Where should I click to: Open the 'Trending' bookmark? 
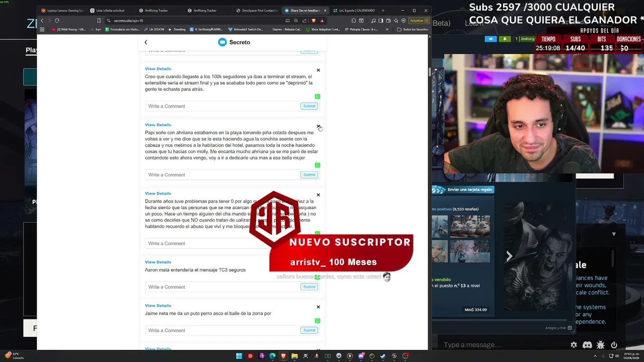click(177, 30)
